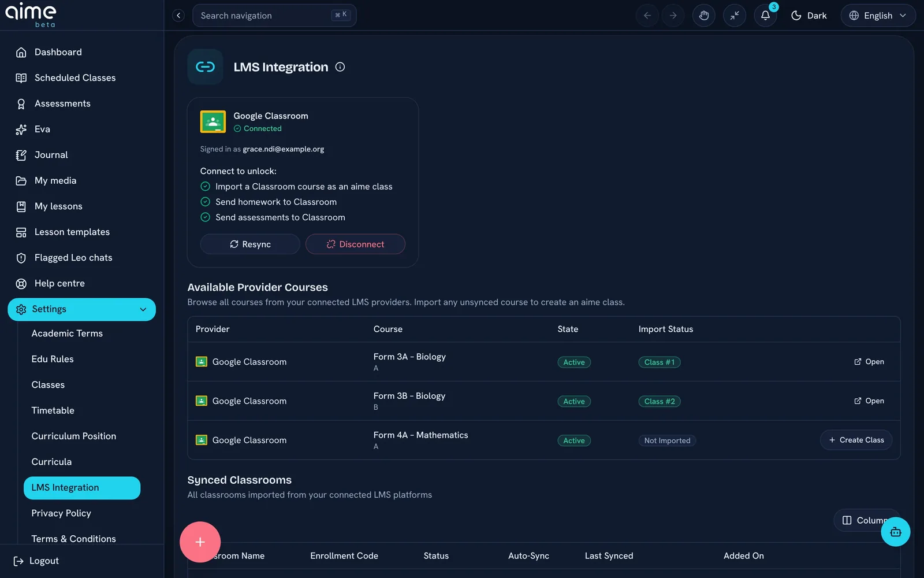The height and width of the screenshot is (578, 924).
Task: Click the Logout arrow icon
Action: tap(18, 561)
